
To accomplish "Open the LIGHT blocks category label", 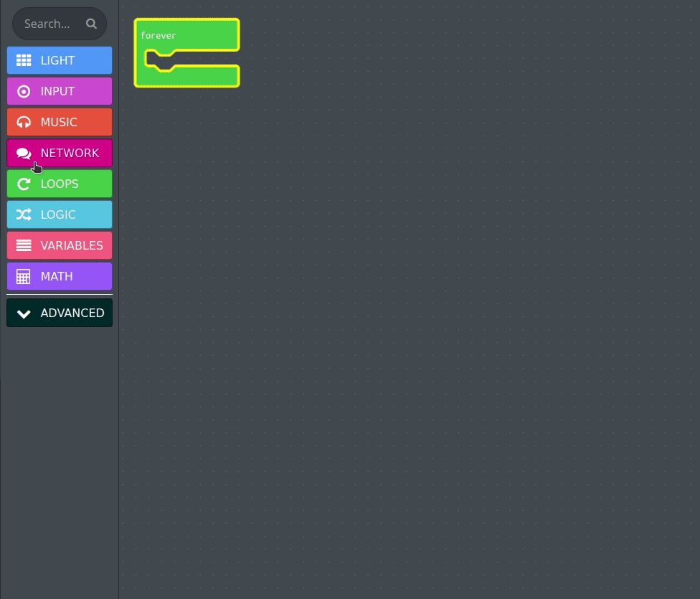I will [x=57, y=61].
